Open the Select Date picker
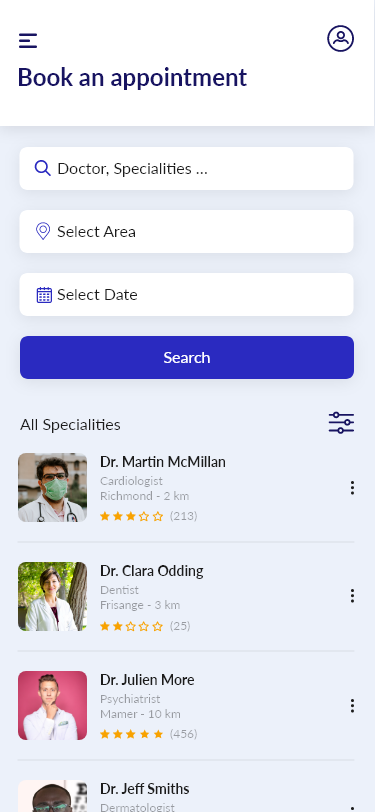375x812 pixels. tap(186, 295)
